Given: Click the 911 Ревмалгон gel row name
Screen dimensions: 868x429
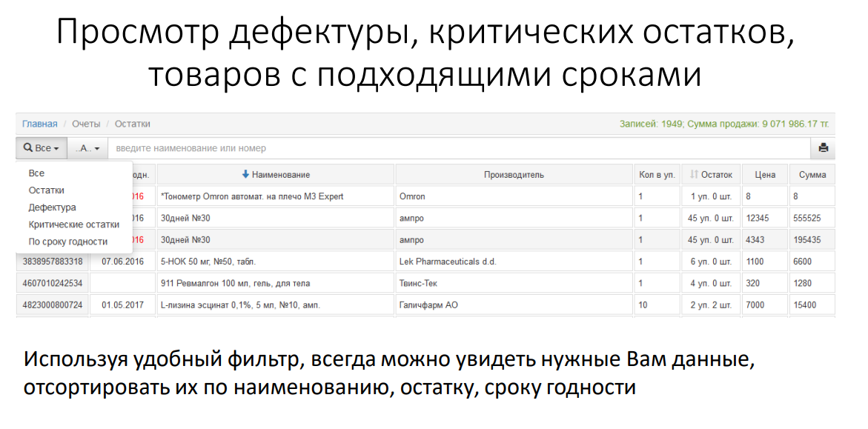Looking at the screenshot, I should [x=235, y=283].
